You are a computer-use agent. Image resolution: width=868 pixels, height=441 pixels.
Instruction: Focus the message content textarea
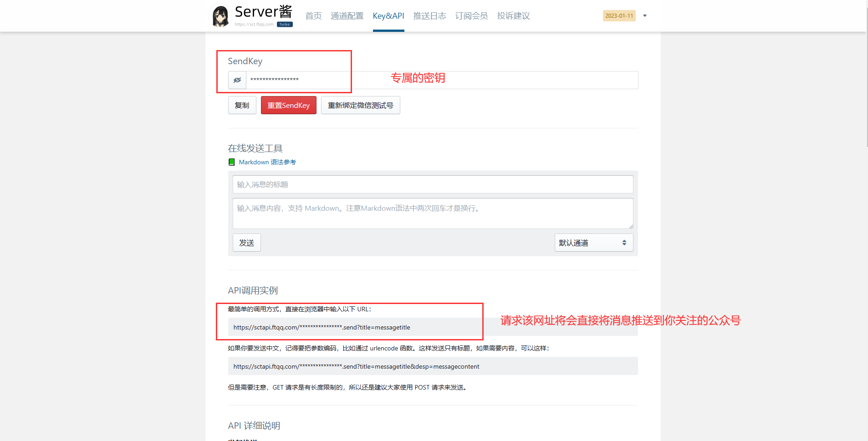tap(433, 213)
